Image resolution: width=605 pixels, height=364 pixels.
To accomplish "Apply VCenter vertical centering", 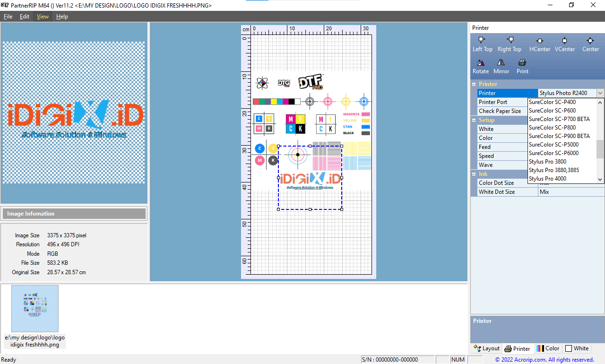I will [565, 44].
